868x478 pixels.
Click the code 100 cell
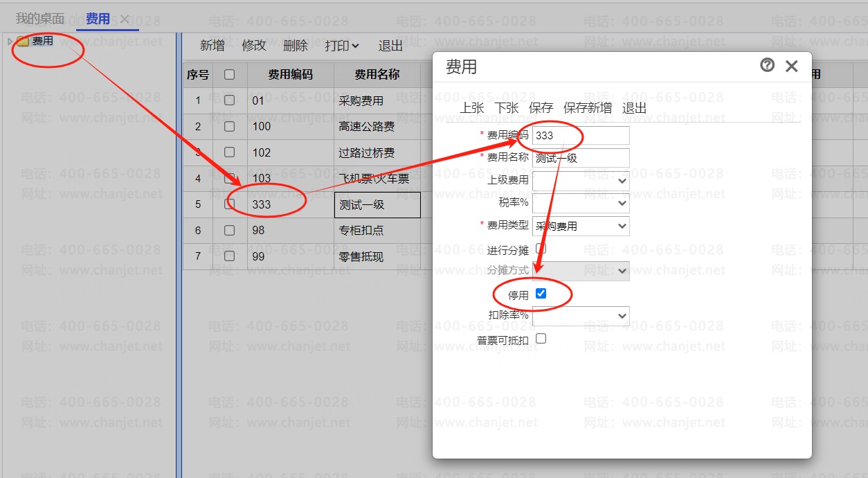coord(291,127)
